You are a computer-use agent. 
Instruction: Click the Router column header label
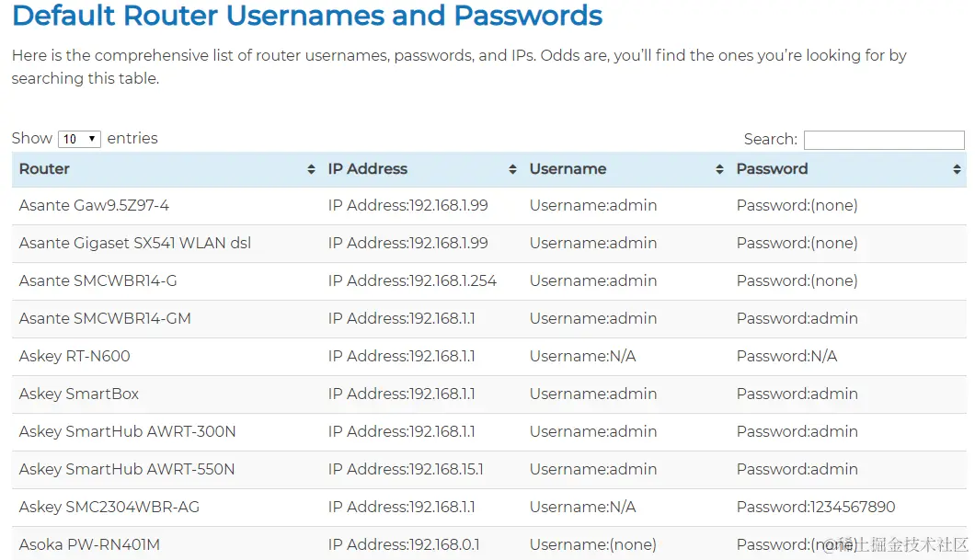(44, 169)
